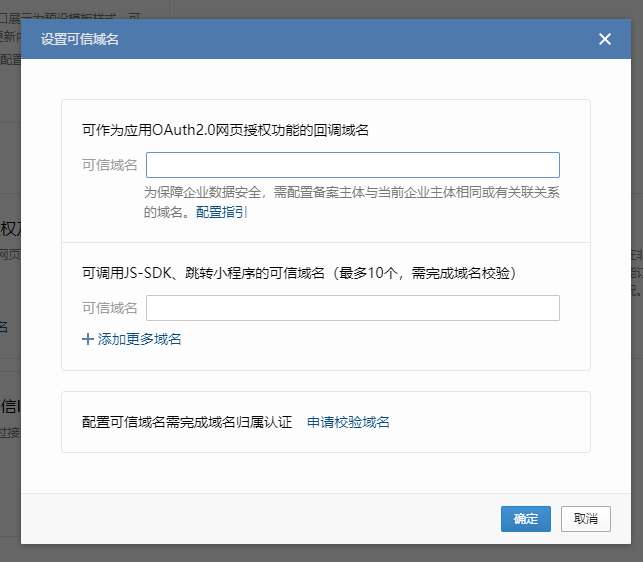
Task: Click the 添加更多域名 text link
Action: click(x=139, y=339)
